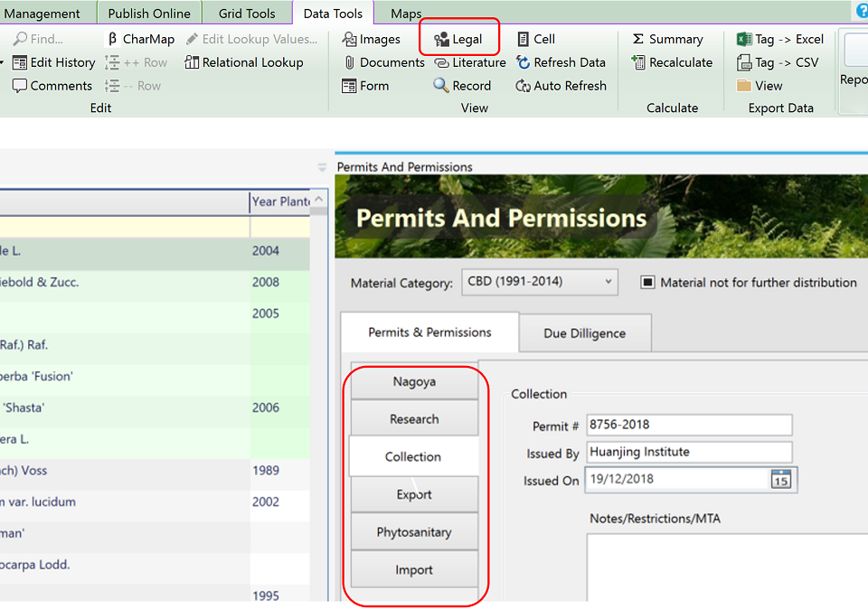Open the Documents view
Viewport: 868px width, 609px height.
click(x=383, y=62)
